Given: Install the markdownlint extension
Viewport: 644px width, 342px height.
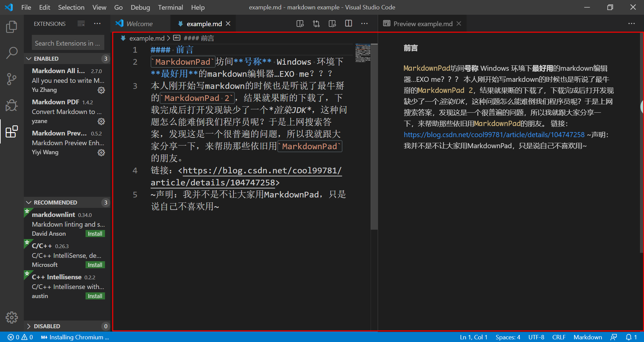Looking at the screenshot, I should click(95, 234).
